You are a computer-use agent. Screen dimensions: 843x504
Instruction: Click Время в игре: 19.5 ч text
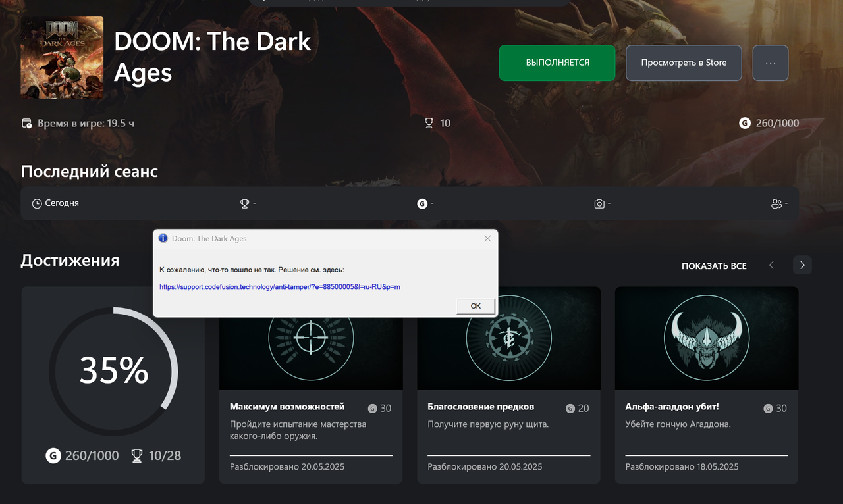86,123
